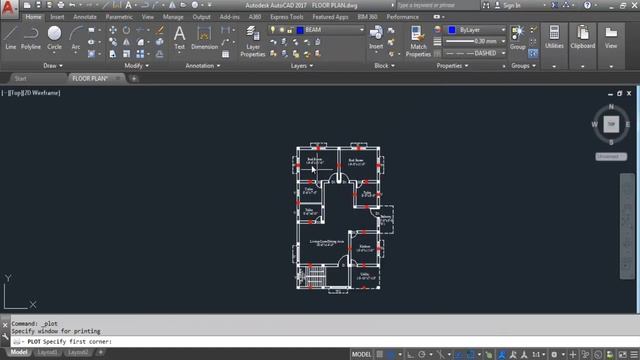The image size is (640, 360).
Task: Click the customization menu in status bar
Action: [634, 354]
